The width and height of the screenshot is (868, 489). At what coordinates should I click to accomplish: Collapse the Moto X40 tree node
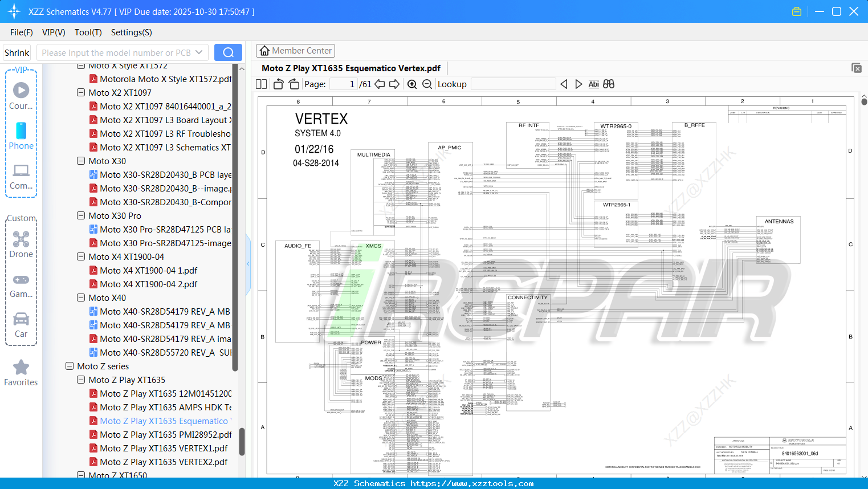[81, 298]
